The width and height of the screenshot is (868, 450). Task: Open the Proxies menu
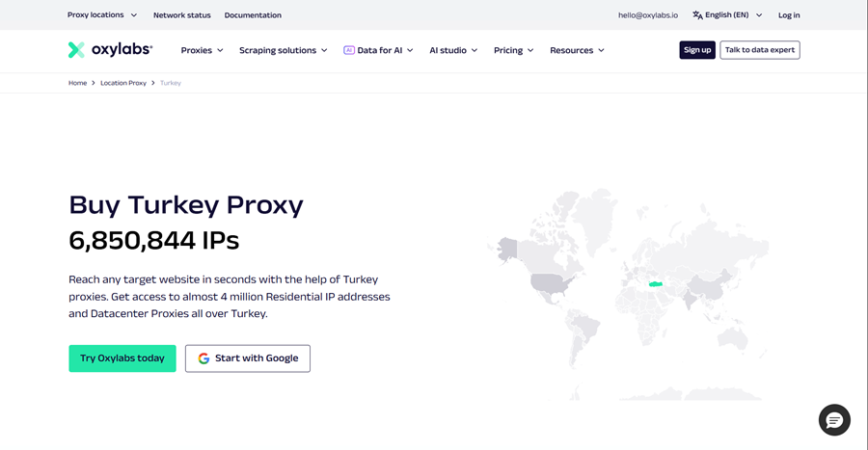point(203,50)
